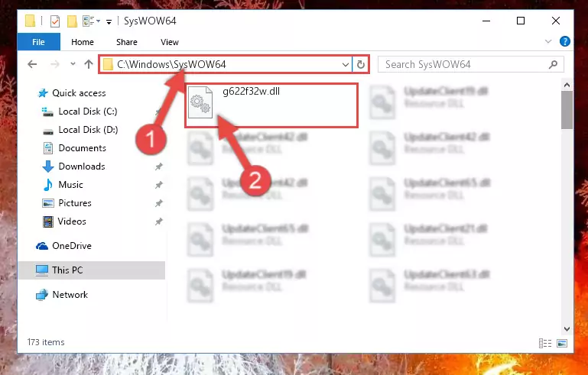Click the Music note icon
The image size is (588, 375).
pos(47,185)
